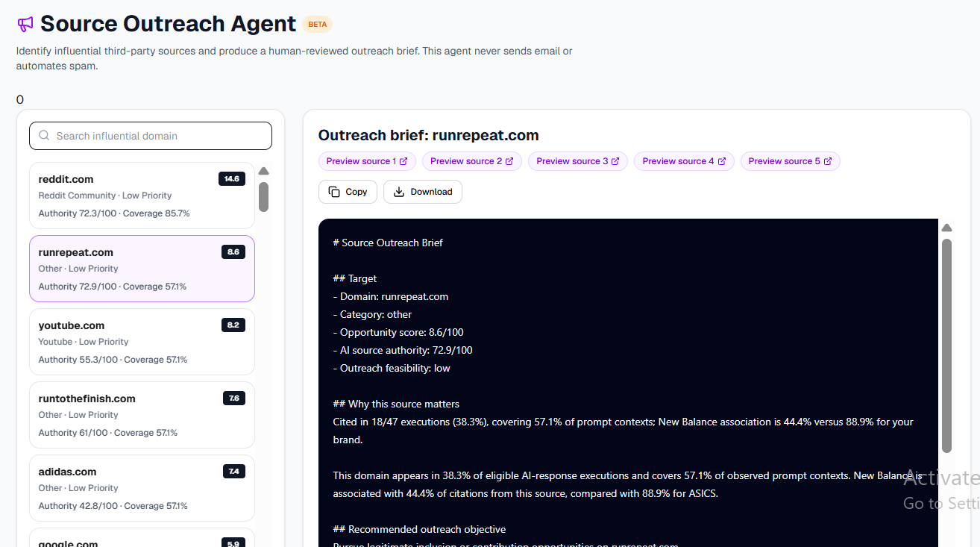
Task: Click the 8.2 score badge on youtube.com
Action: pos(233,325)
